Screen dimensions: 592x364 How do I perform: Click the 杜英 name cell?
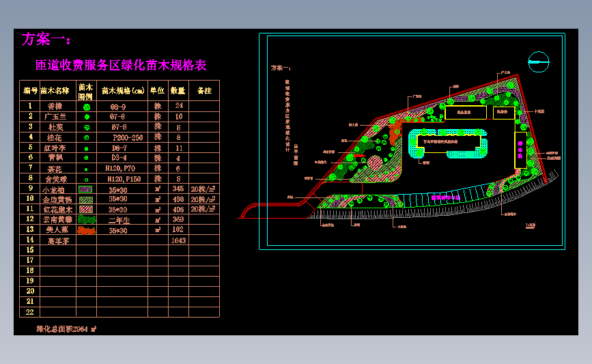[55, 127]
